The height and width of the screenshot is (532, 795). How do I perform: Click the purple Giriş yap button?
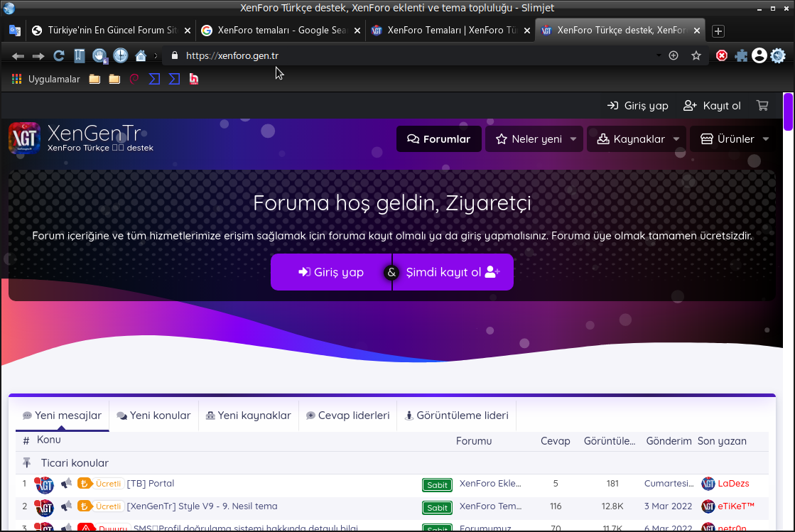[x=331, y=272]
